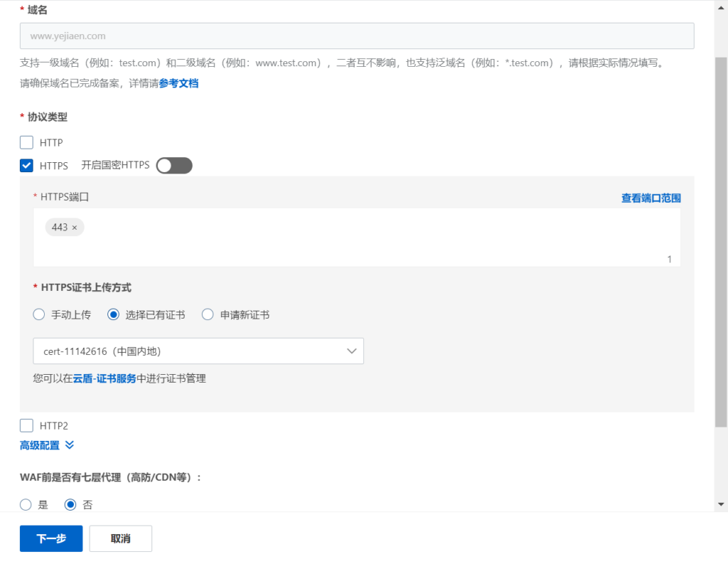Open the 云盾-证书服务 link
The height and width of the screenshot is (564, 728).
coord(105,378)
